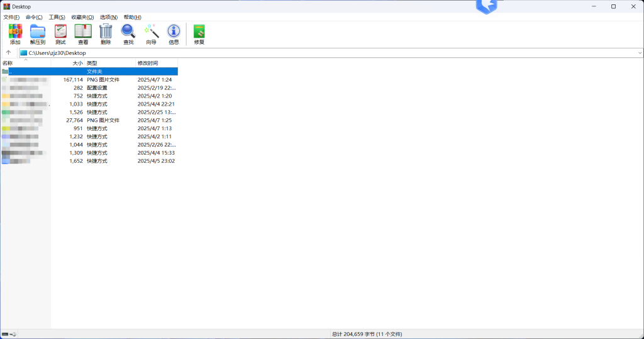Open the 工具(S) menu
This screenshot has height=339, width=644.
click(x=57, y=17)
